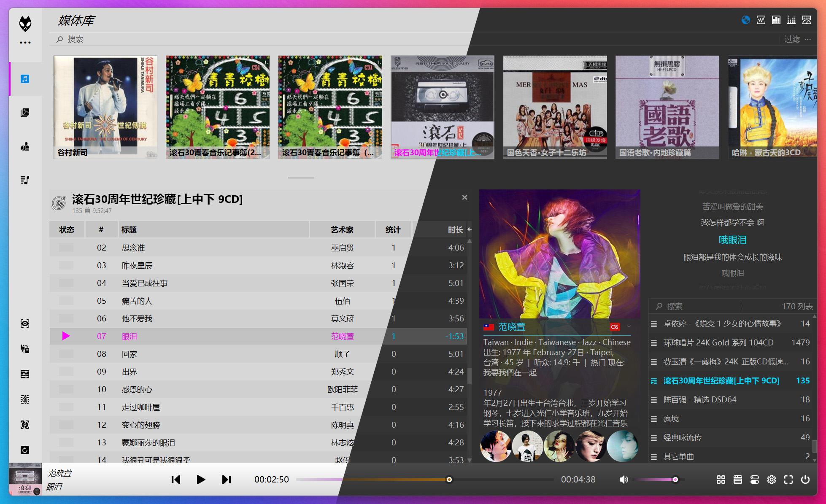Click the blue vinyl disc visualizer icon
This screenshot has height=504, width=826.
746,20
